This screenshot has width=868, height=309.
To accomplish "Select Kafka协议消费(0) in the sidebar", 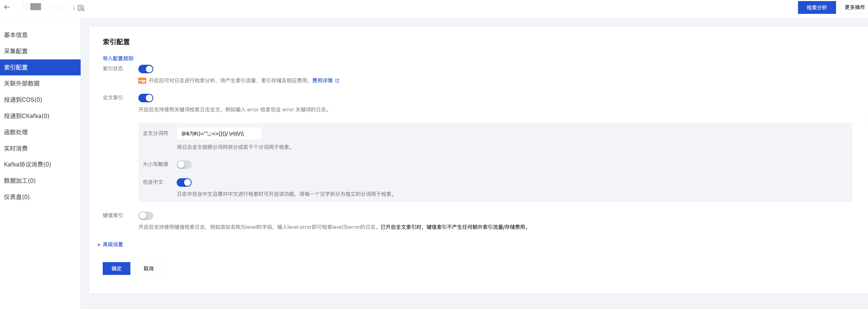I will pos(40,164).
